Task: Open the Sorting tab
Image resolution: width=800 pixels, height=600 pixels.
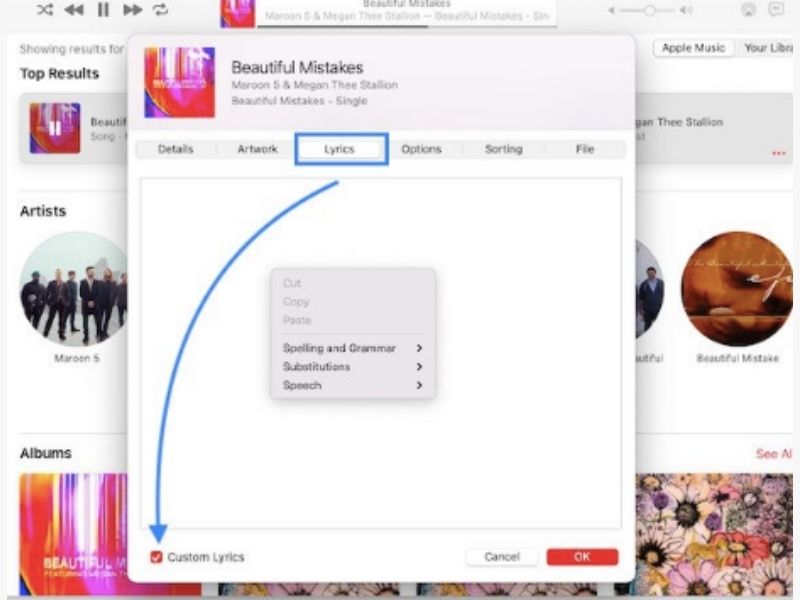Action: point(503,148)
